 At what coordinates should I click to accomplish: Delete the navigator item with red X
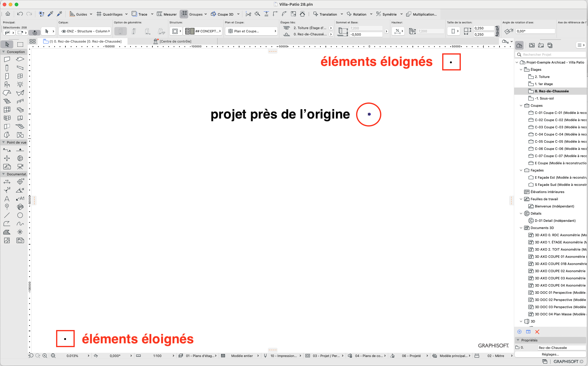click(537, 332)
